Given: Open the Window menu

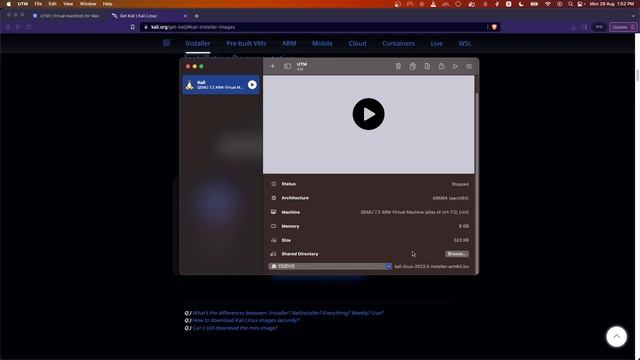Looking at the screenshot, I should click(88, 4).
